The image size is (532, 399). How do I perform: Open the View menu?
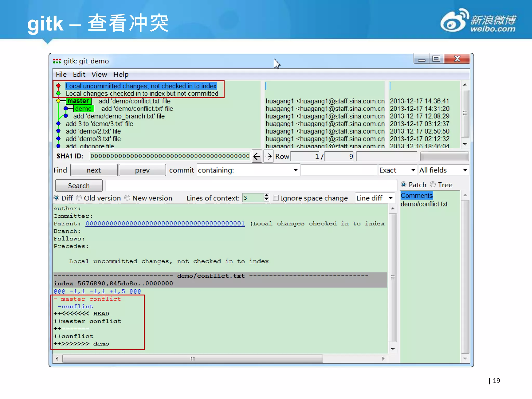[x=99, y=75]
